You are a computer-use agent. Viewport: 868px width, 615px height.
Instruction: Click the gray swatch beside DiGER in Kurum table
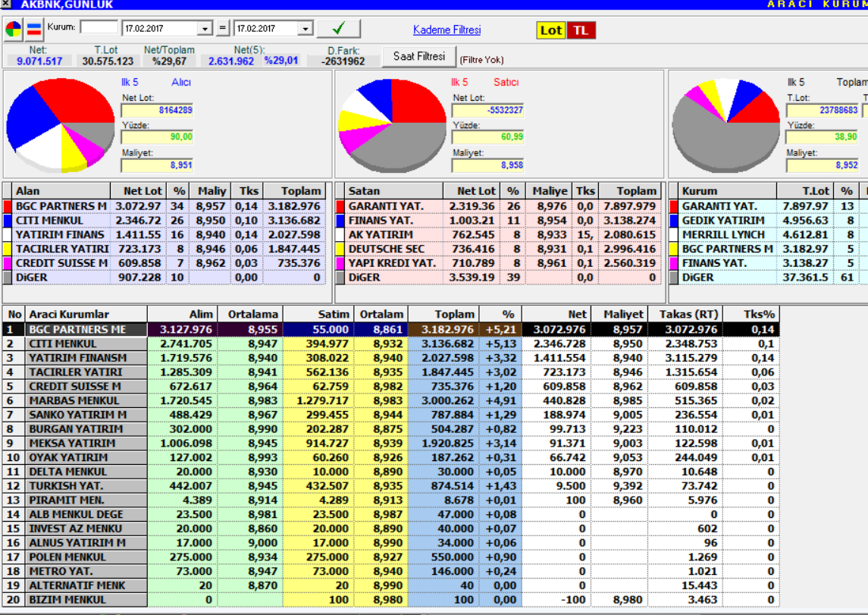tap(674, 278)
